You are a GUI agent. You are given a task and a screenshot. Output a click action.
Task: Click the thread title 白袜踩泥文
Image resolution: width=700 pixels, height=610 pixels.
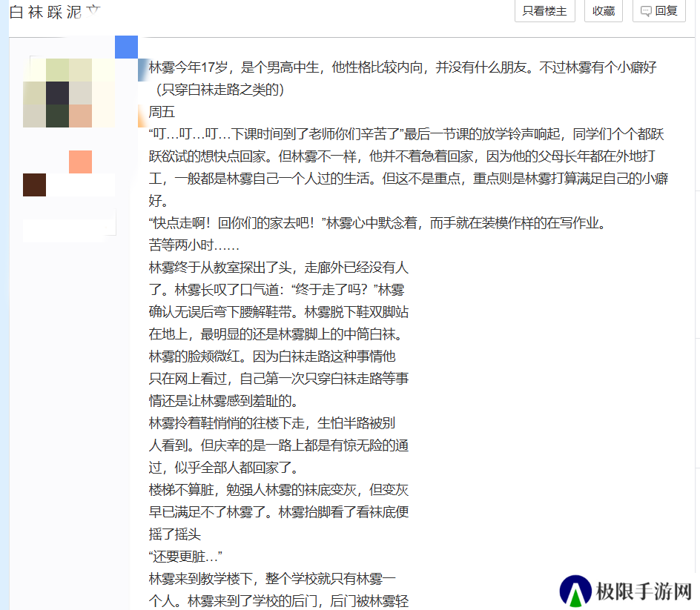click(55, 12)
